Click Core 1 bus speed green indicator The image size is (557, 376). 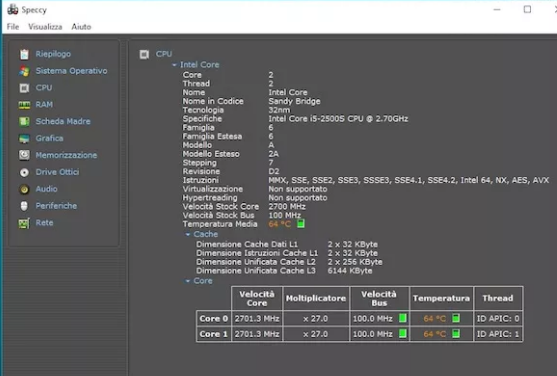pos(402,333)
